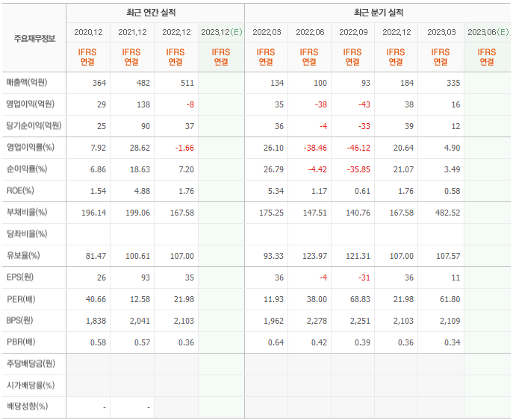Click the 28.62 operating margin value
This screenshot has width=513, height=420.
140,148
